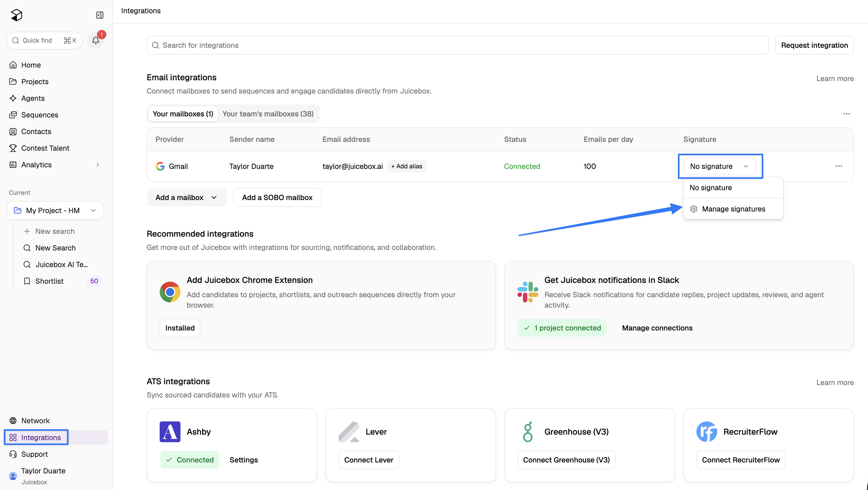Screen dimensions: 868x490
Task: Click the Juicebox logo icon
Action: tap(16, 15)
